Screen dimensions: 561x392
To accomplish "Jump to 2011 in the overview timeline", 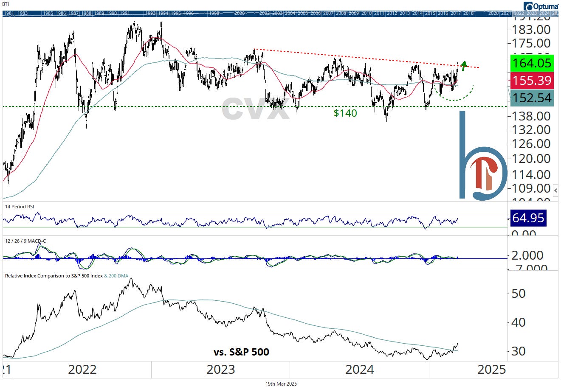I will point(379,13).
